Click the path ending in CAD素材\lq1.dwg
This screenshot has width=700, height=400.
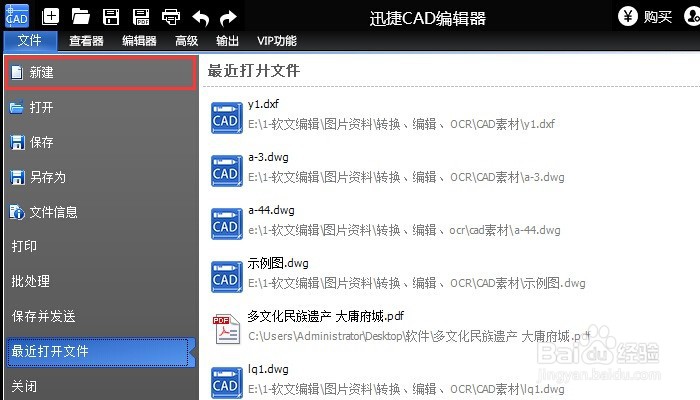click(x=406, y=389)
